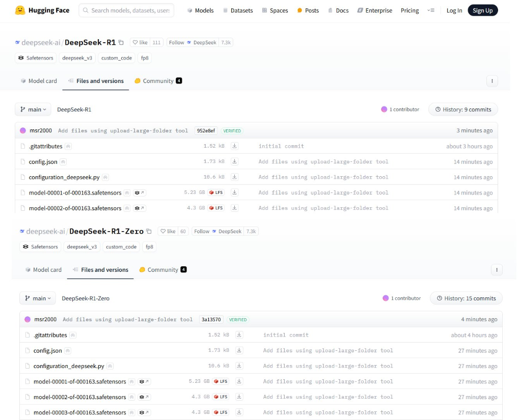Focus the search models input field
The width and height of the screenshot is (519, 420).
click(126, 11)
